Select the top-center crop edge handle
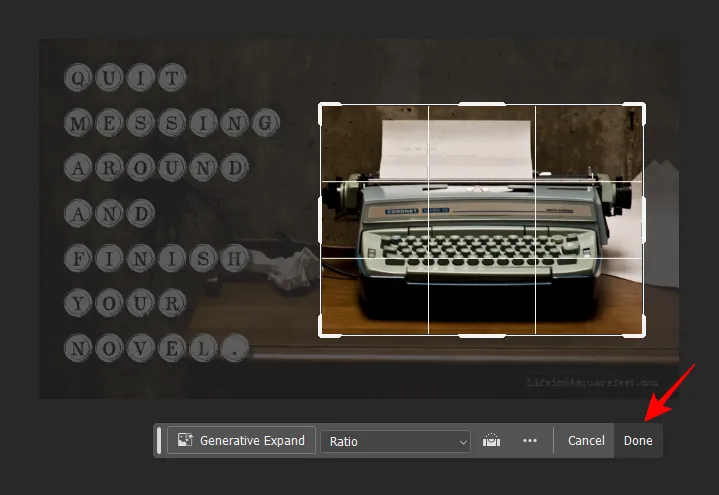 click(482, 104)
